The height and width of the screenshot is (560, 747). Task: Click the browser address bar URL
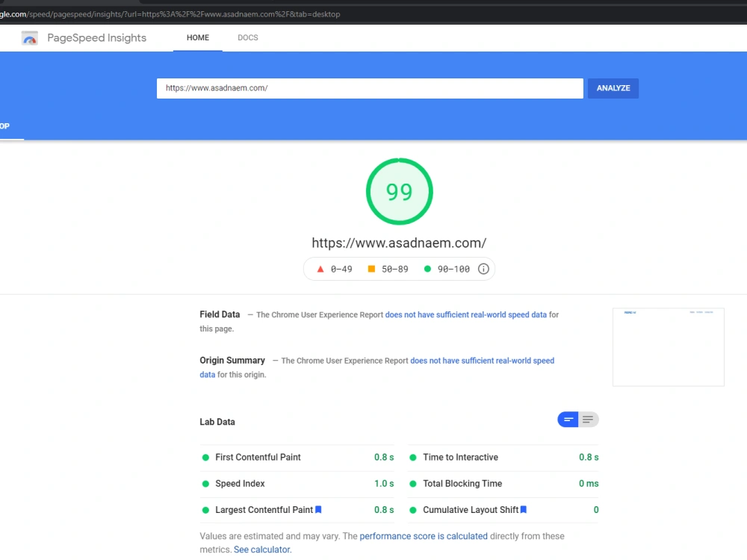(170, 14)
